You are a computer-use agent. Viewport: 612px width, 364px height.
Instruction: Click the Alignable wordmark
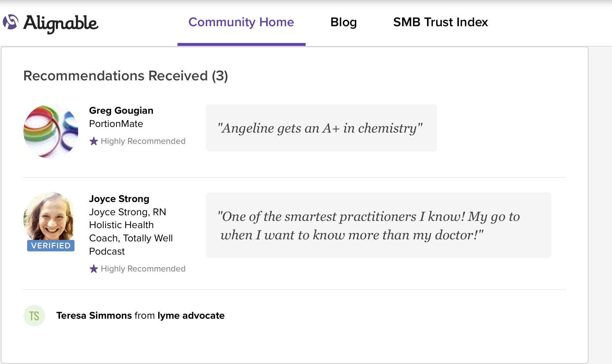[x=61, y=23]
